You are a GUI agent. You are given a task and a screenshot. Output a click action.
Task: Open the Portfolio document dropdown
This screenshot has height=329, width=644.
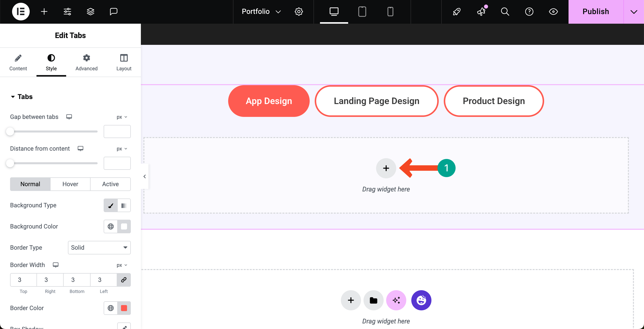(x=261, y=12)
